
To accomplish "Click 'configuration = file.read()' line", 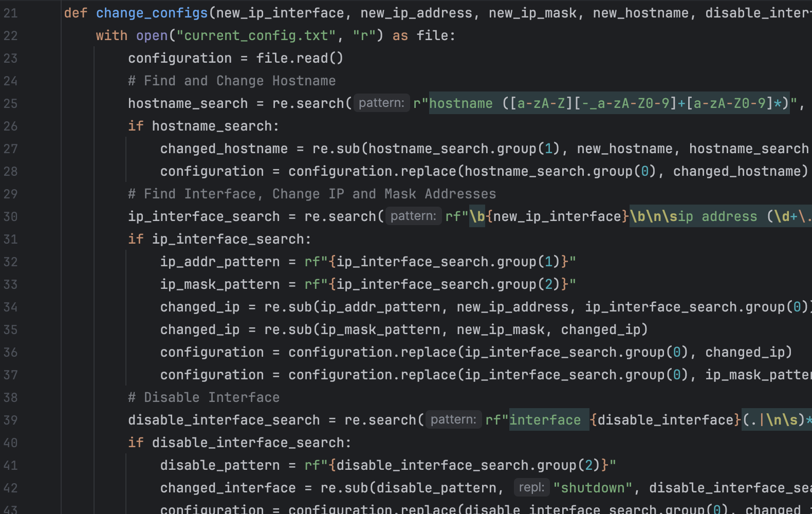I will coord(235,58).
